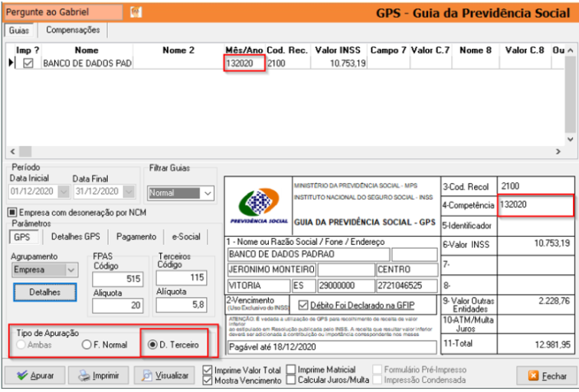Click the Visualizar preview button
Screen dimensions: 579x392
[x=164, y=376]
